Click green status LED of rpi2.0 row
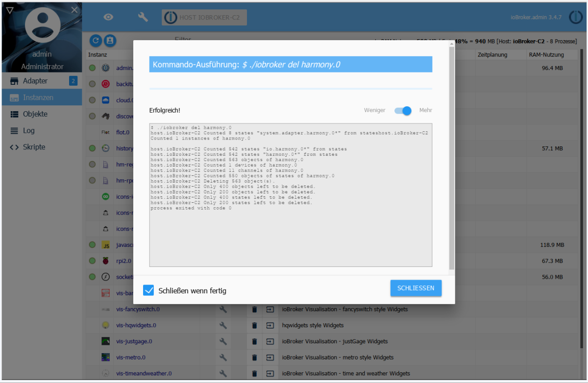588x383 pixels. 92,261
